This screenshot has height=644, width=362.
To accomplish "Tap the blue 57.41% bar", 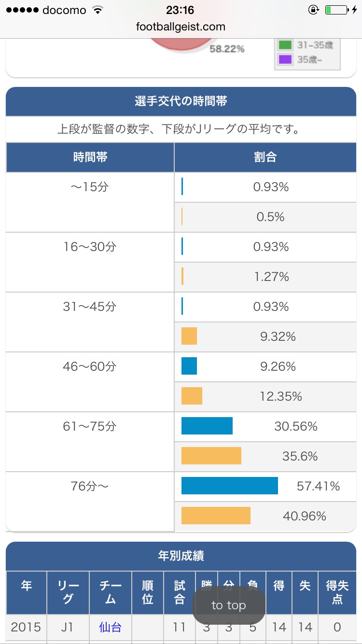I will click(x=230, y=486).
